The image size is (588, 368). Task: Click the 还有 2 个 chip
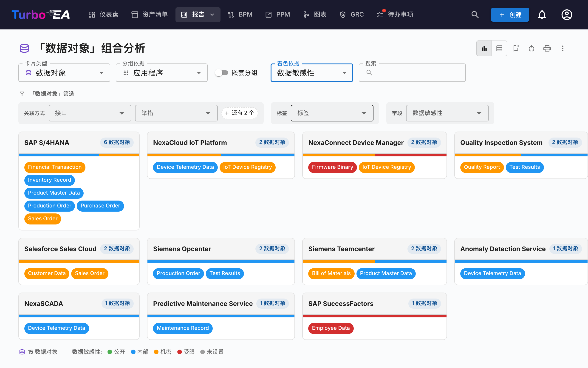point(240,113)
